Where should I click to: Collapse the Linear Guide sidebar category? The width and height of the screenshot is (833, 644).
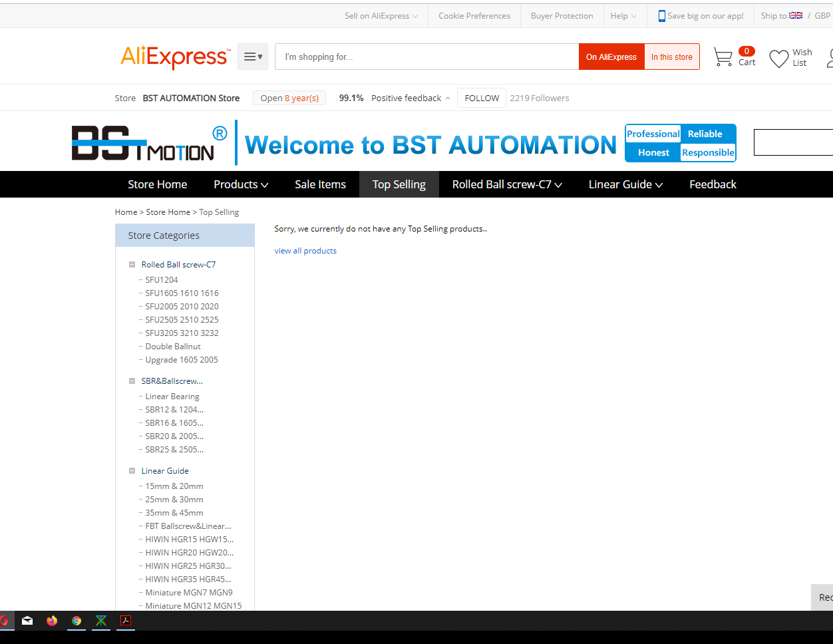132,471
